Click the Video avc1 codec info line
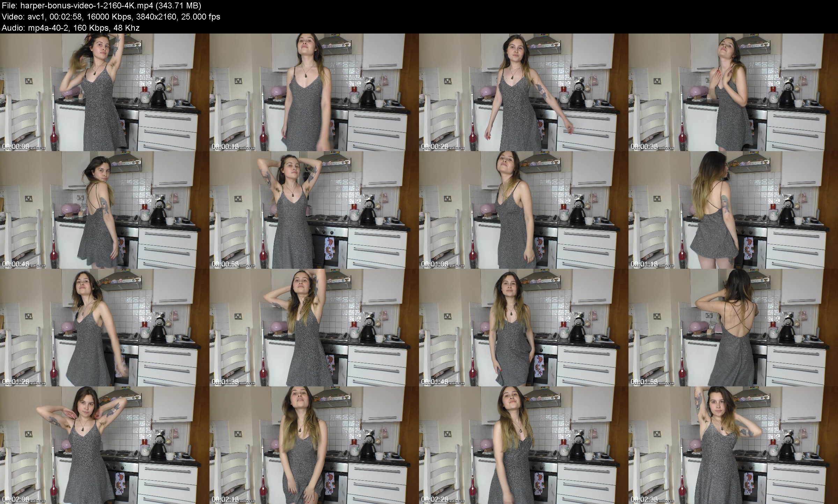Screen dimensions: 838x504 click(x=111, y=17)
